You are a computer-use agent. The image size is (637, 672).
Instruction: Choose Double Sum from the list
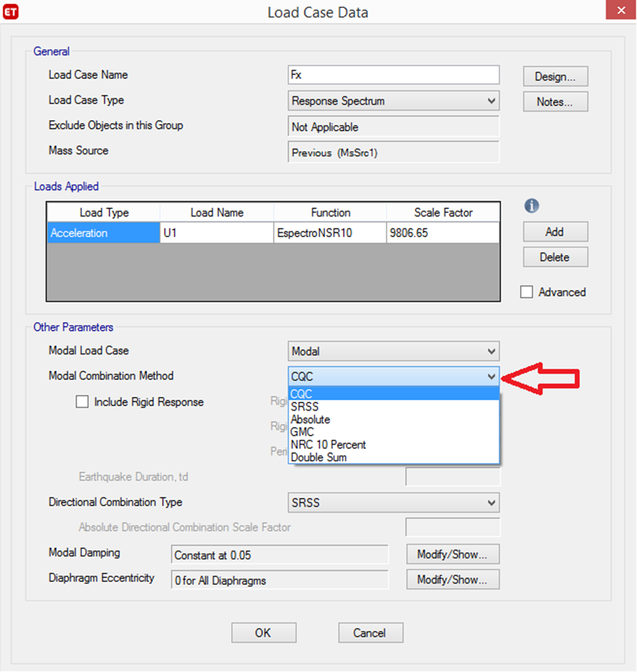(319, 457)
